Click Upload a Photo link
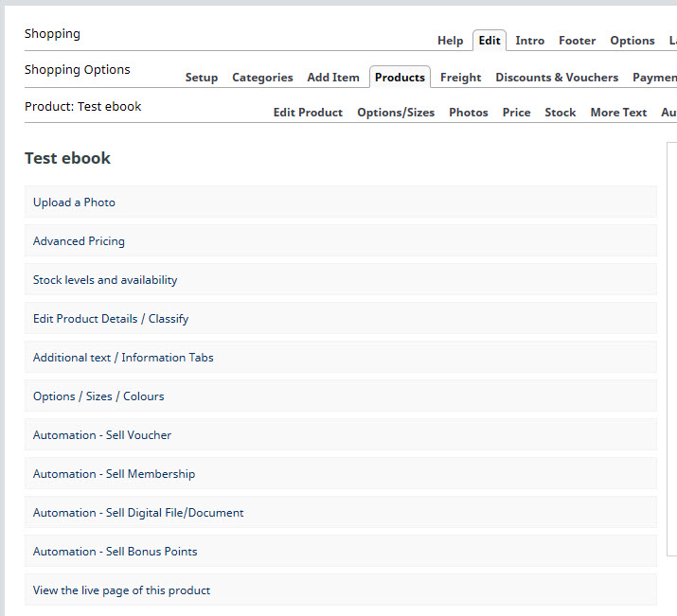This screenshot has height=616, width=677. pyautogui.click(x=74, y=202)
